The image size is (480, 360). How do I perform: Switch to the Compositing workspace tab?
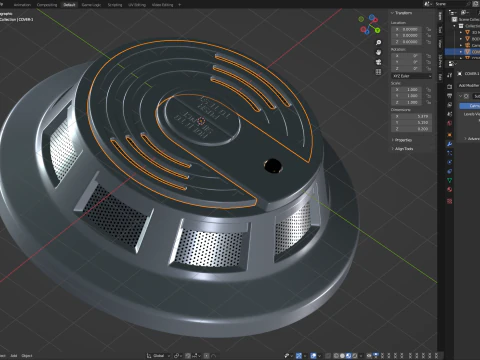pyautogui.click(x=47, y=5)
